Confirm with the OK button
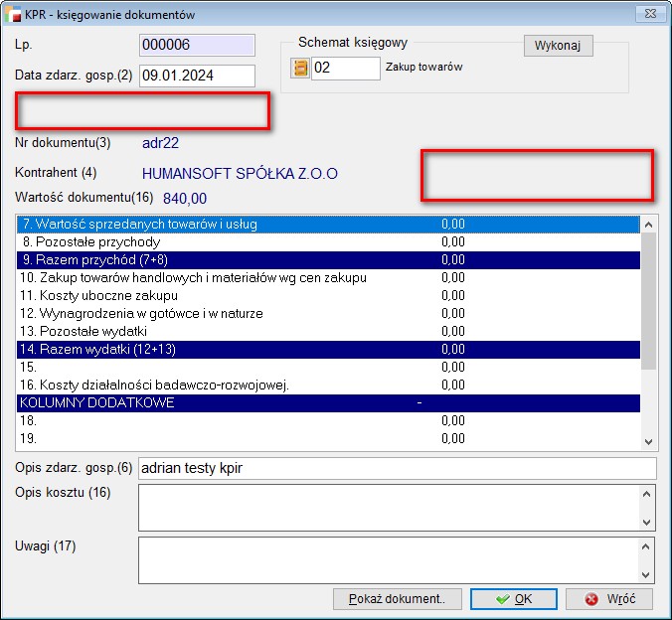 [513, 599]
